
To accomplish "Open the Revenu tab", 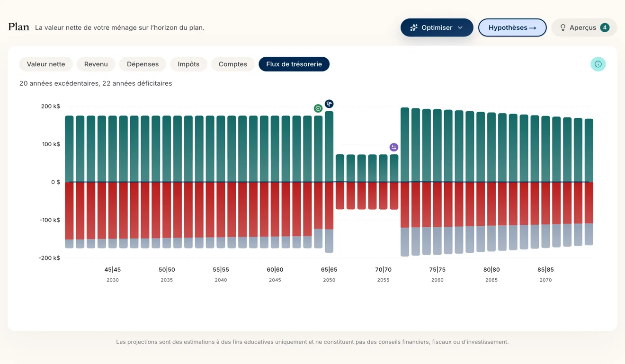I will click(96, 64).
